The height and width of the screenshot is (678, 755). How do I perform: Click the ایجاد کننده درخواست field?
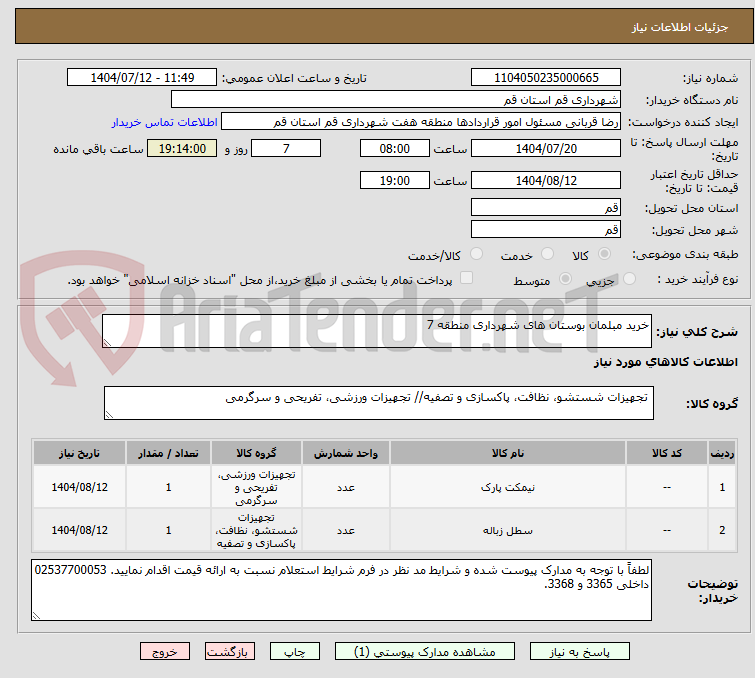[421, 122]
